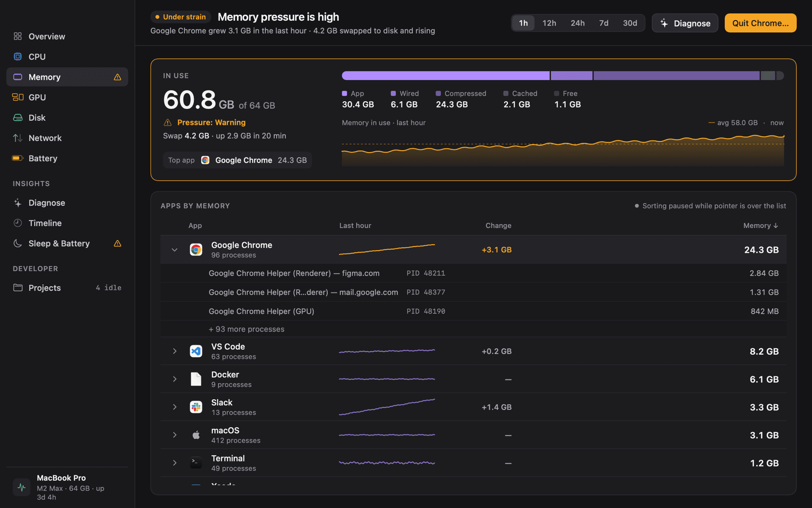Expand the VS Code row
812x508 pixels.
[x=174, y=351]
